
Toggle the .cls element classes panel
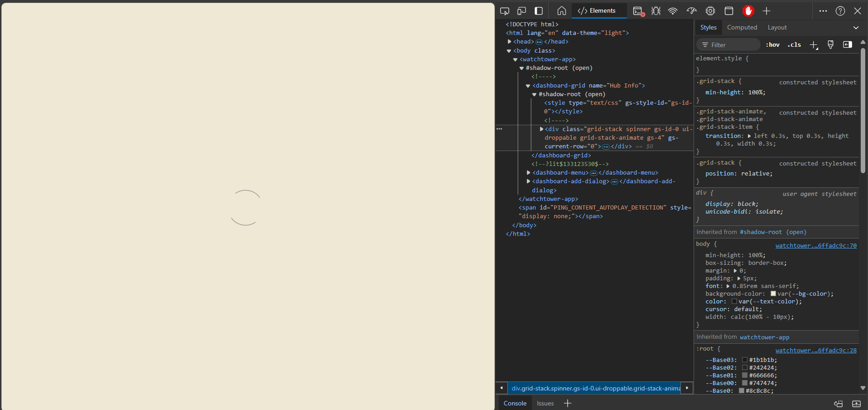click(x=794, y=44)
